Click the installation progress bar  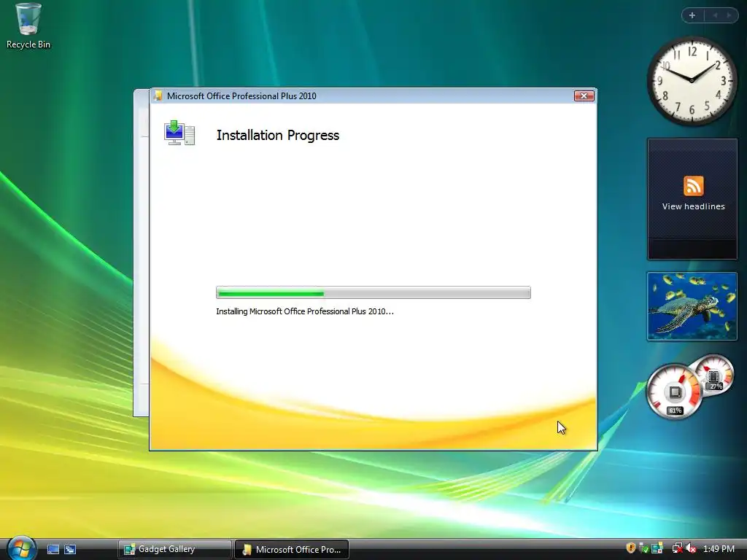(x=373, y=292)
